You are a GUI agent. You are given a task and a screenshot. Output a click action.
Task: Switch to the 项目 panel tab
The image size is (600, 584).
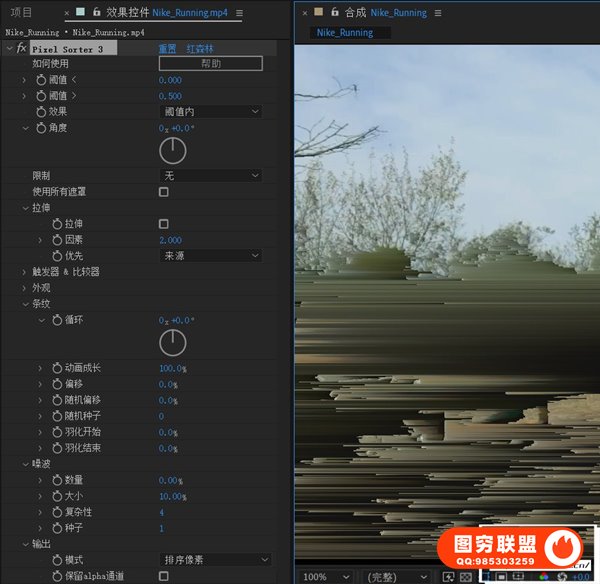(x=21, y=13)
